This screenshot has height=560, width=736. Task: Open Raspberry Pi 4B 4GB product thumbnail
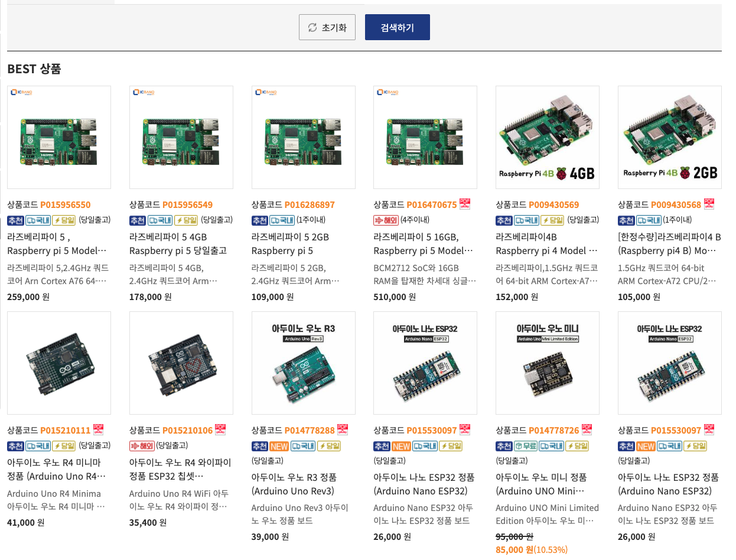click(x=548, y=137)
